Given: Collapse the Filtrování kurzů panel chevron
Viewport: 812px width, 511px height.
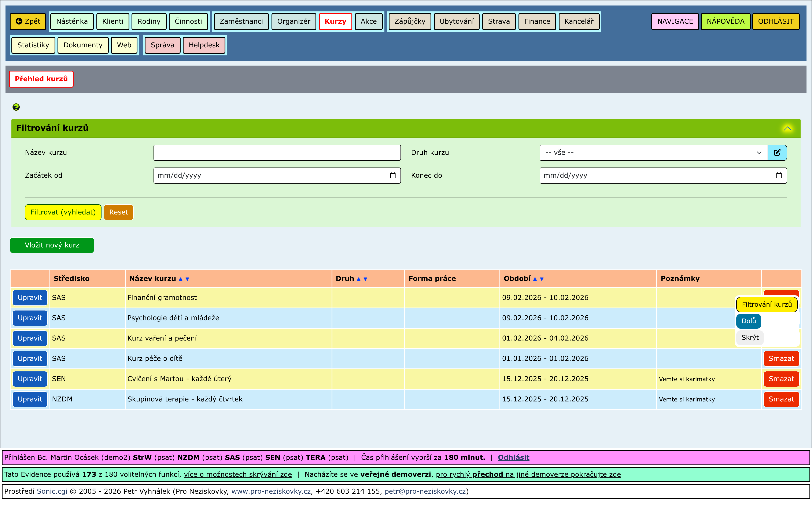Looking at the screenshot, I should point(787,129).
